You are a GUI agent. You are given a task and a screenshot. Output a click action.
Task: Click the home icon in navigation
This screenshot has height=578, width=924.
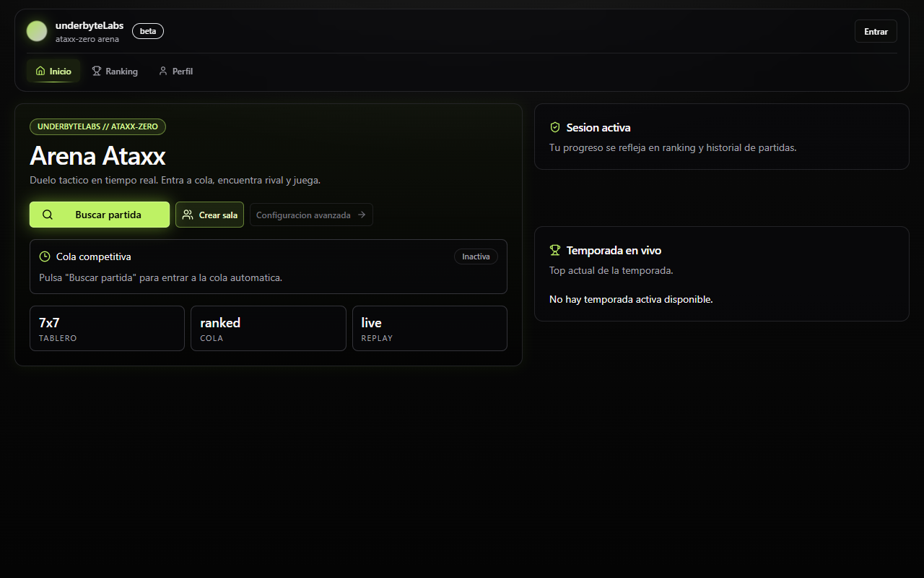tap(40, 72)
